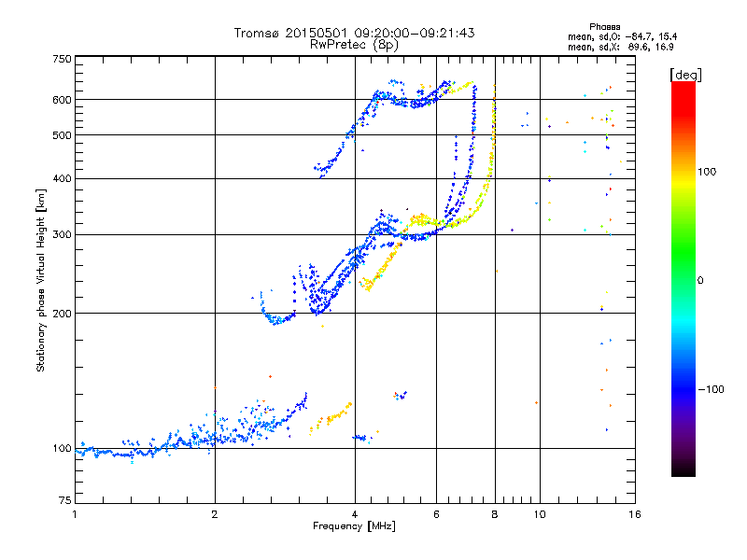Image resolution: width=747 pixels, height=560 pixels.
Task: Click the x-axis tick label '1'
Action: [75, 514]
